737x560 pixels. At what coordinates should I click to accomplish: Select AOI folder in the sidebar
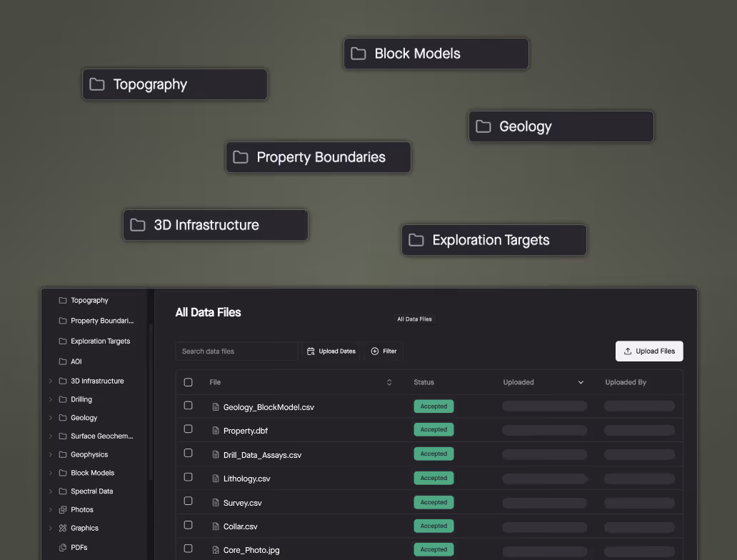coord(76,361)
